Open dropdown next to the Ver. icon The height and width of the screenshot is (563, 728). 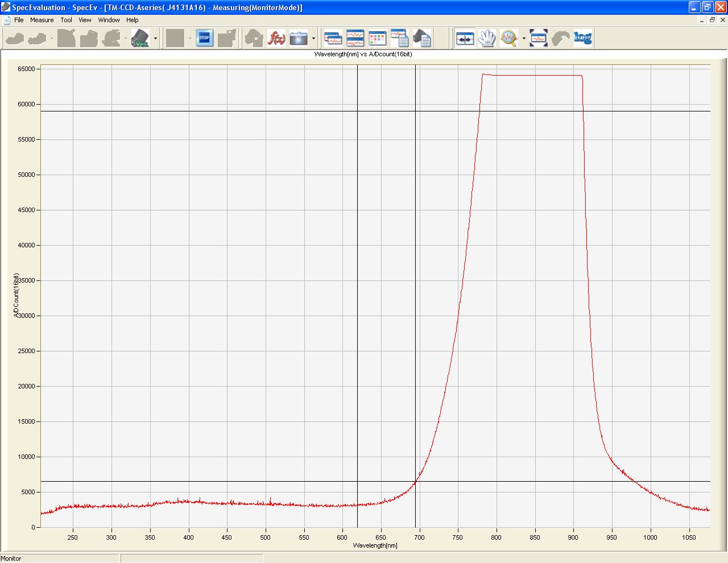[x=155, y=39]
